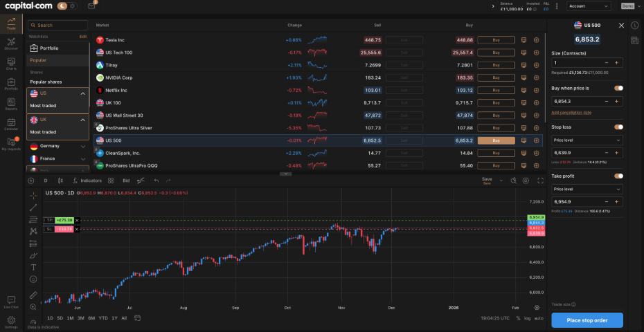Undo last chart action
The height and width of the screenshot is (332, 644).
coord(156,181)
